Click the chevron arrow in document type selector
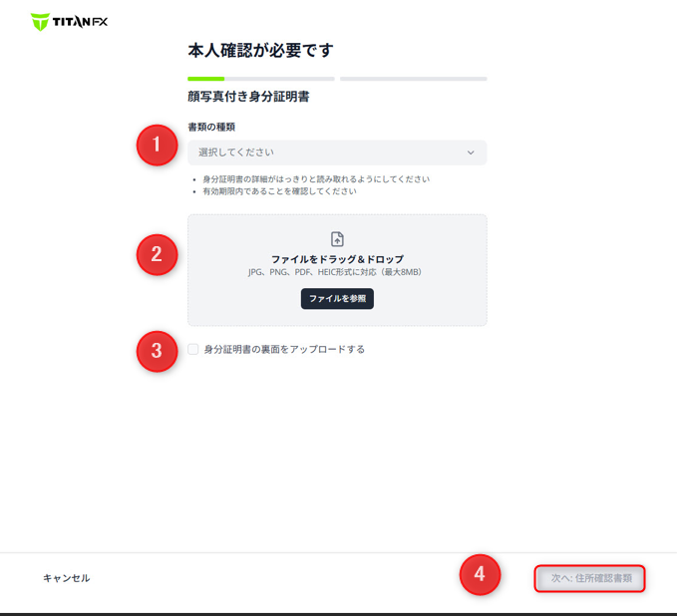 pyautogui.click(x=471, y=153)
